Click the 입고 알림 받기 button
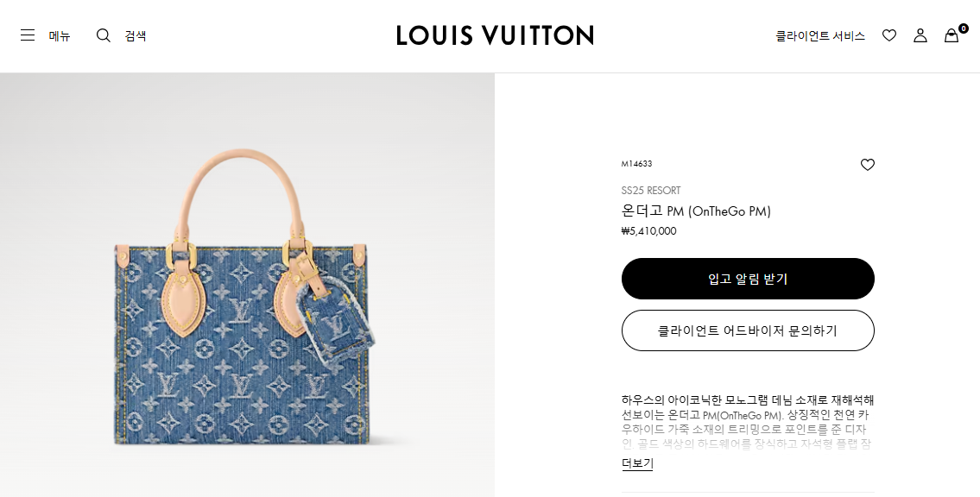The height and width of the screenshot is (497, 980). pyautogui.click(x=748, y=279)
